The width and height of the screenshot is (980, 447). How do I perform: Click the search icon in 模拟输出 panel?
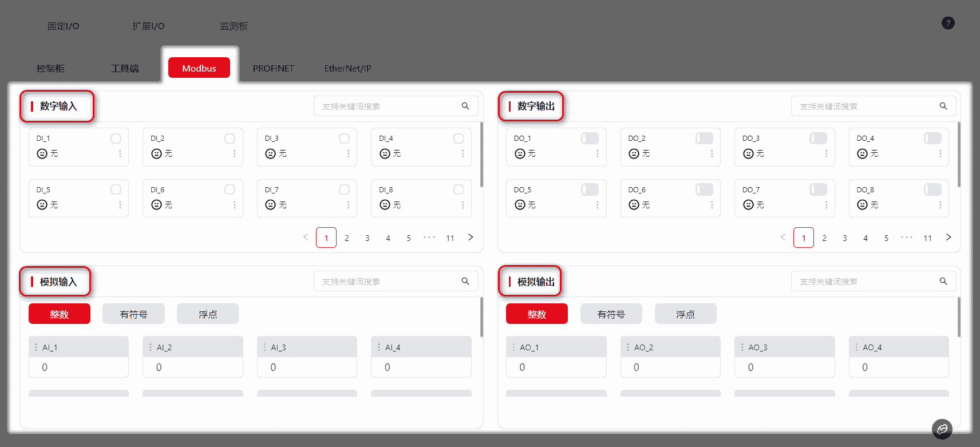[943, 281]
